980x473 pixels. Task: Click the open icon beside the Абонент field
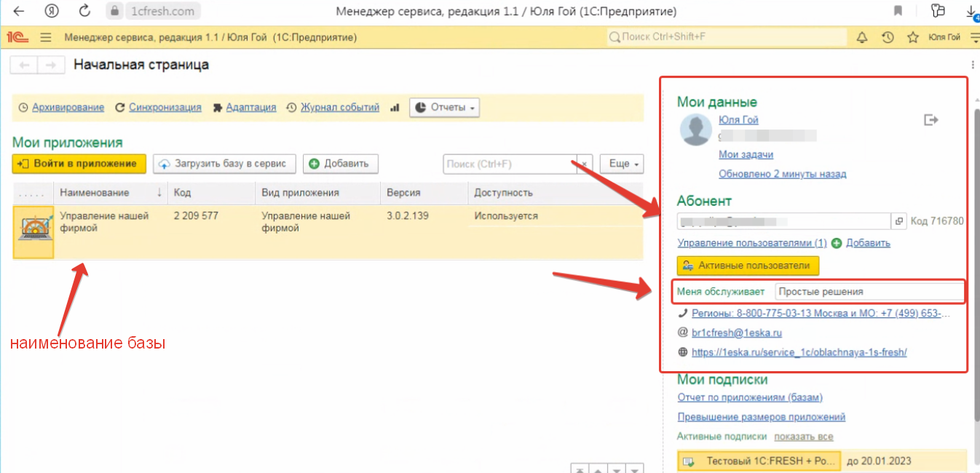(899, 221)
